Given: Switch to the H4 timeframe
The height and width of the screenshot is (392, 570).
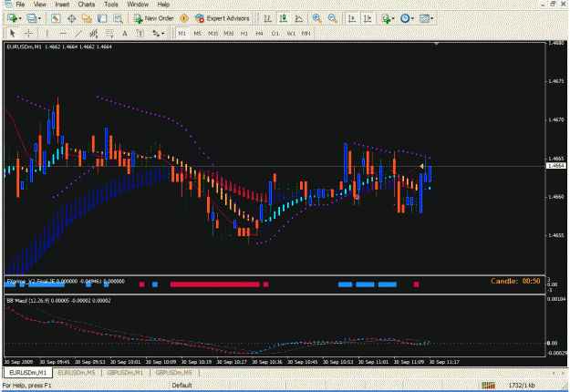Looking at the screenshot, I should click(259, 34).
